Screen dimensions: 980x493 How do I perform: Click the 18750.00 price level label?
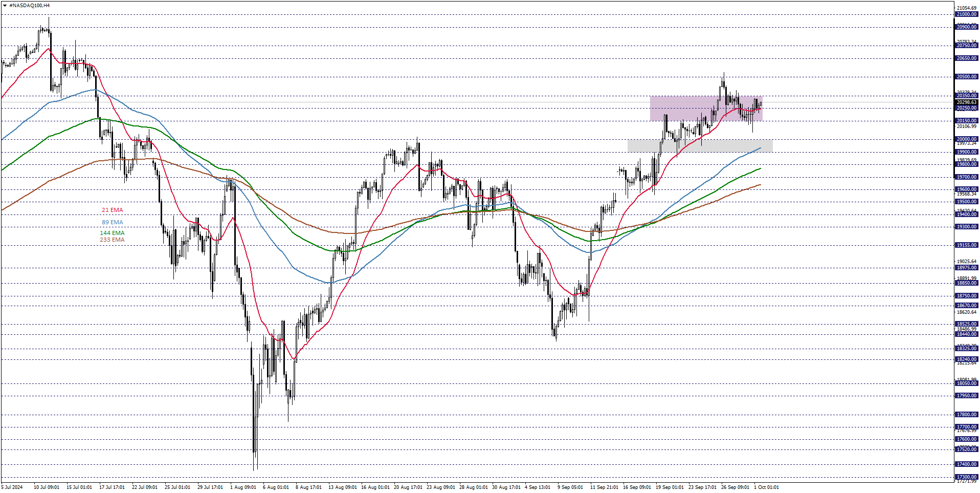point(967,296)
